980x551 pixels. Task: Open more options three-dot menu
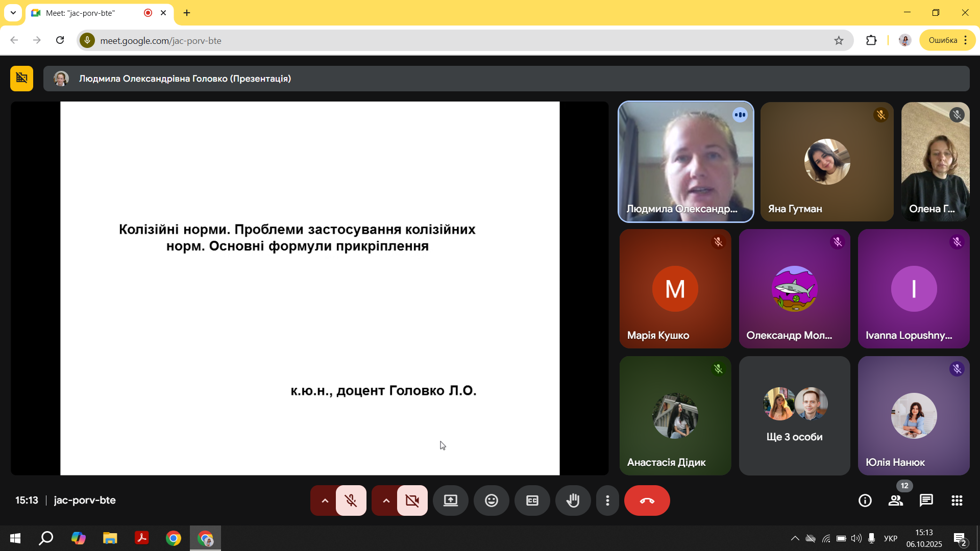(x=607, y=500)
